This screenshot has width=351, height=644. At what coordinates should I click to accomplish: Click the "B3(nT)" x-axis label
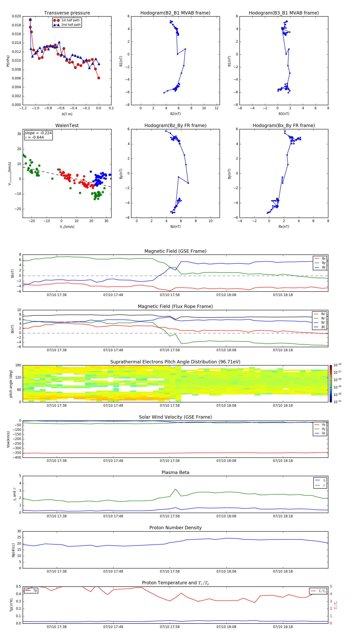284,114
